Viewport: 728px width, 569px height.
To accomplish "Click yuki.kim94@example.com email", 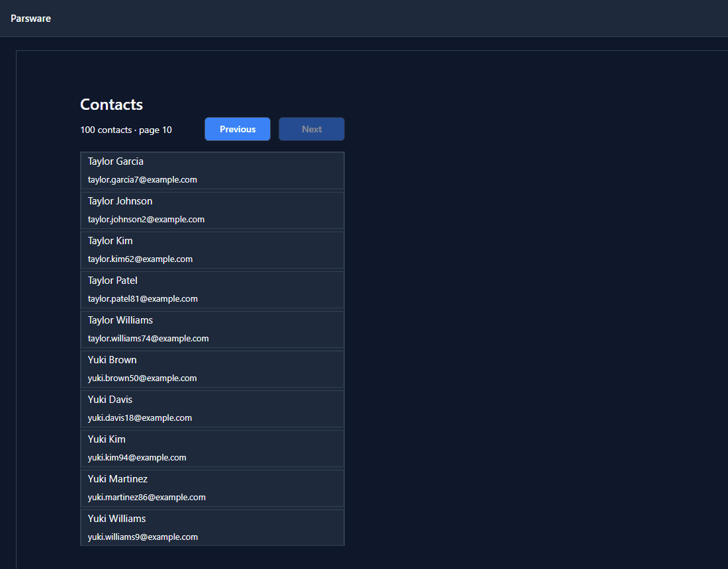I will click(x=137, y=458).
